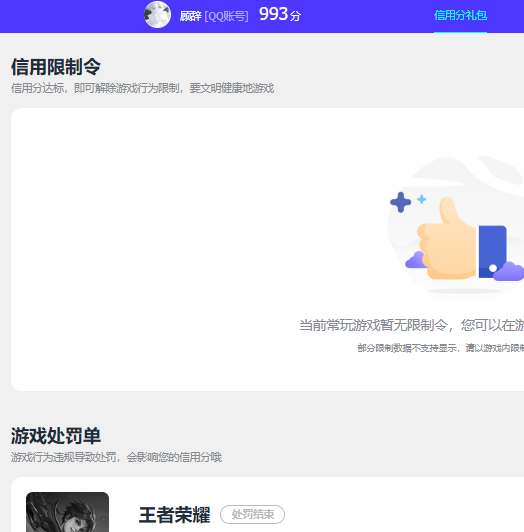The width and height of the screenshot is (524, 532).
Task: Click the 游戏行为违规导致处罚 subtitle
Action: point(116,457)
